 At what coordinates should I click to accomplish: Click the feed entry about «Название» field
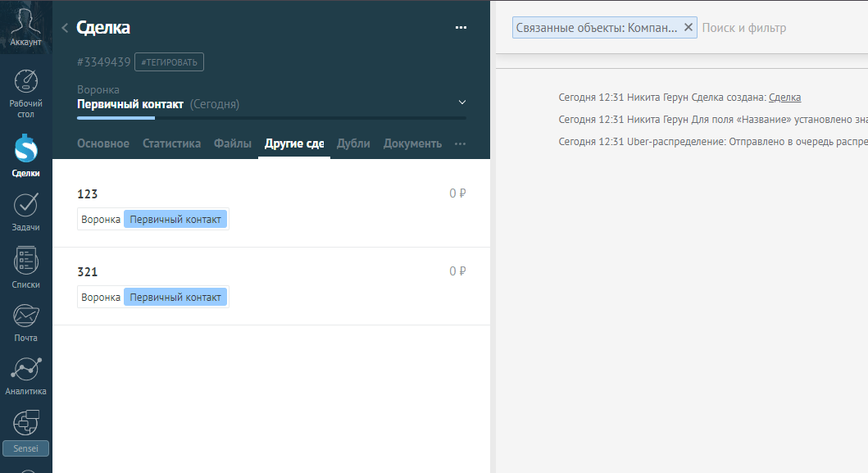tap(713, 120)
